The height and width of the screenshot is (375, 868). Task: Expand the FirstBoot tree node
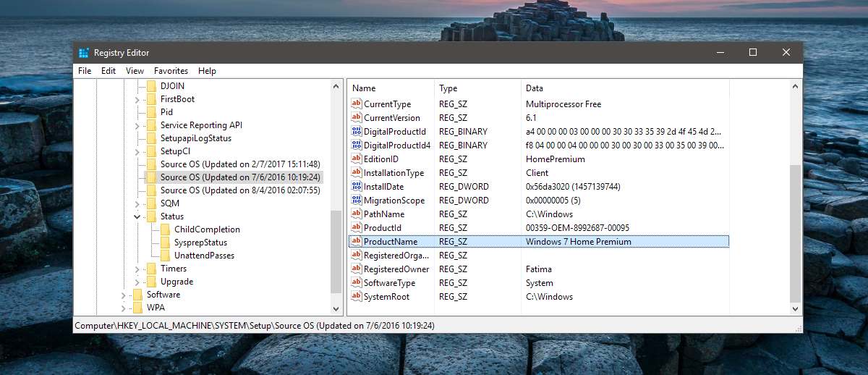tap(137, 99)
